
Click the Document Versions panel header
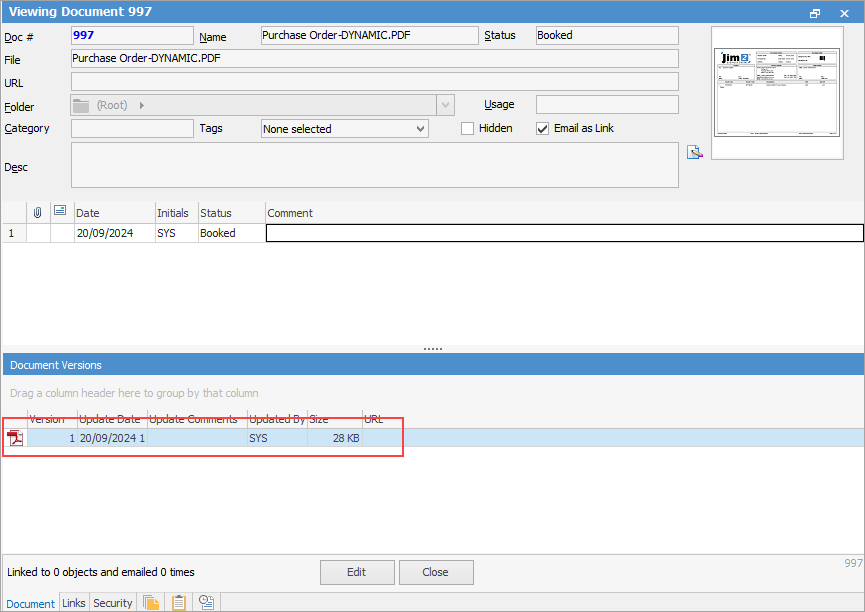(433, 365)
